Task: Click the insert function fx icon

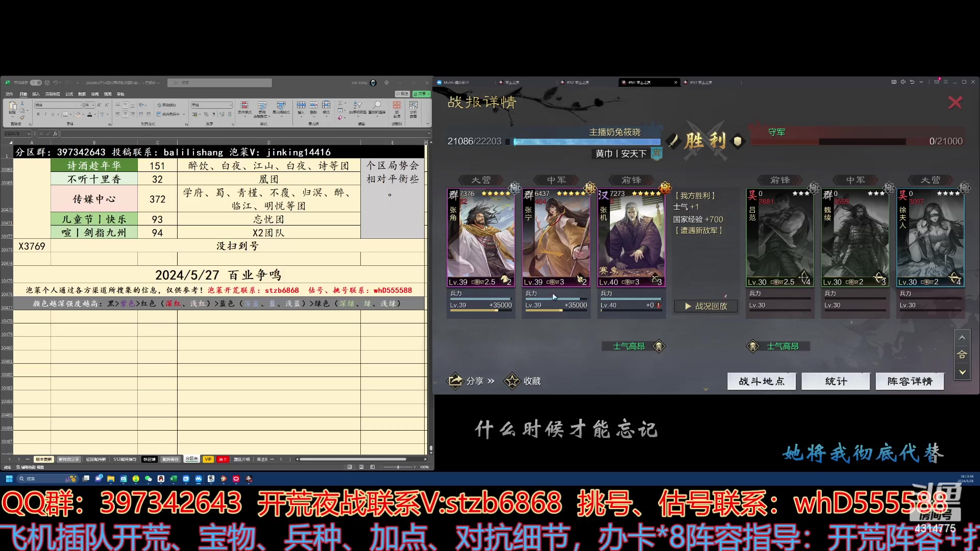Action: [55, 134]
